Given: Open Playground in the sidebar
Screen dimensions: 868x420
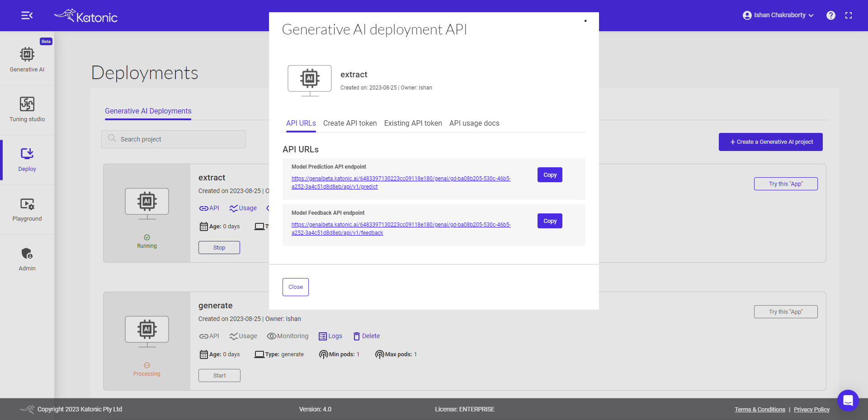Looking at the screenshot, I should [x=27, y=209].
